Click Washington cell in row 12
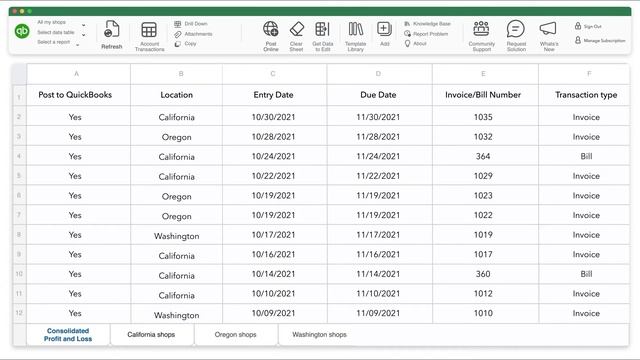Screen dimensions: 640x360 pyautogui.click(x=176, y=313)
